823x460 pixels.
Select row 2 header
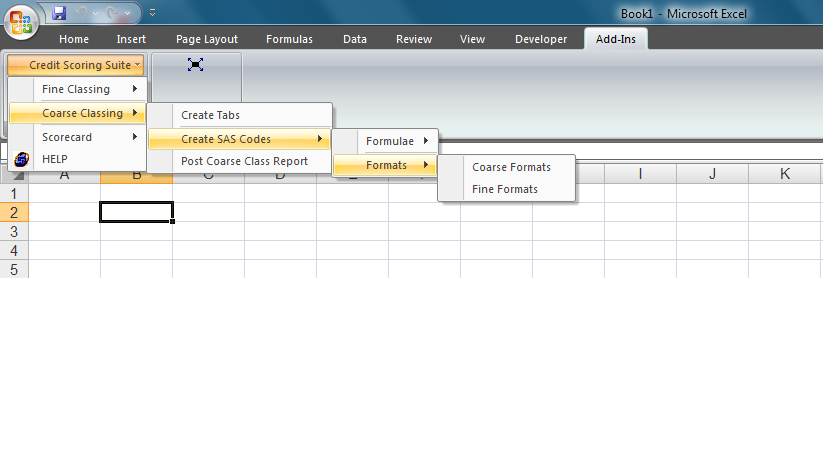click(x=14, y=212)
